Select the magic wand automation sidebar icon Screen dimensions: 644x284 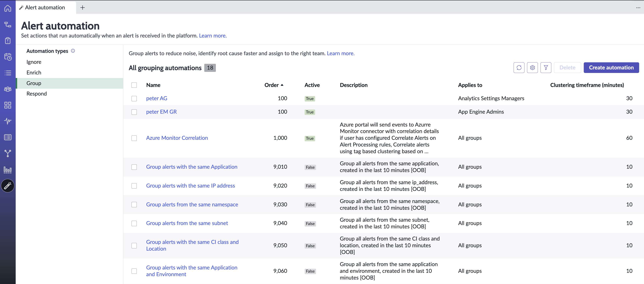[8, 186]
